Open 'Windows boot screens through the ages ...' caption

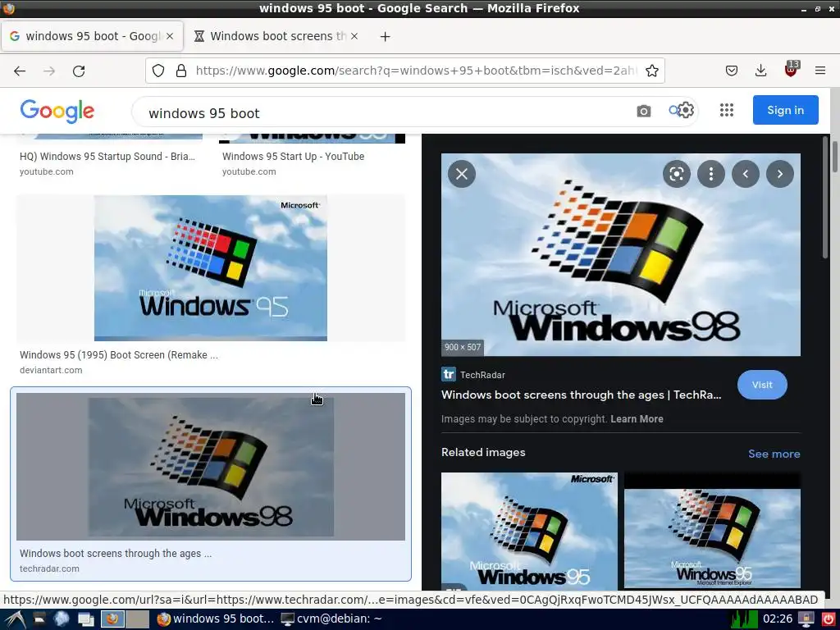tap(116, 554)
